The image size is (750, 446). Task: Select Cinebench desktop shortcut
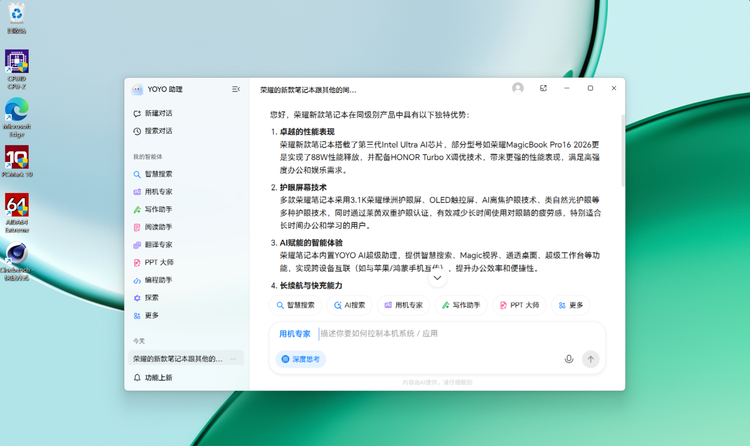click(x=17, y=261)
